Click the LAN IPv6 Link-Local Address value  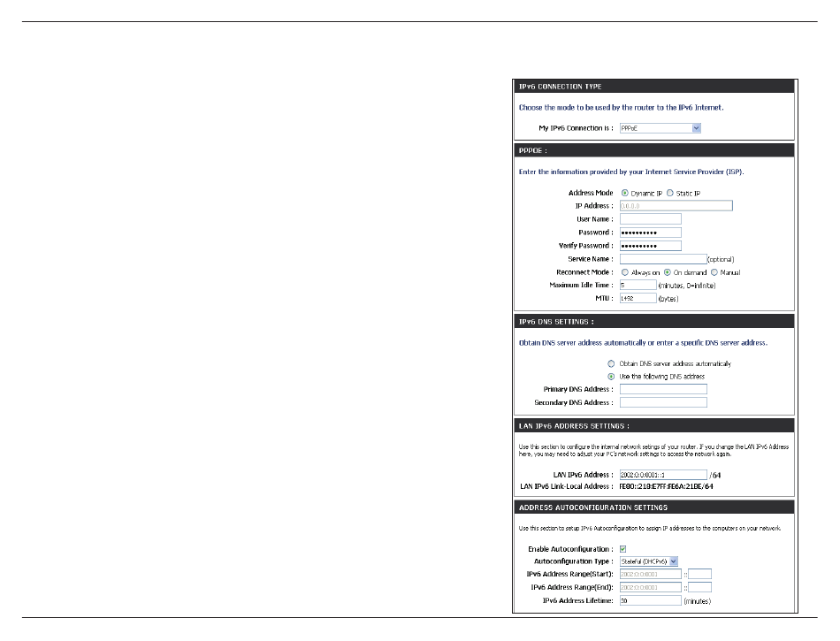[x=666, y=487]
